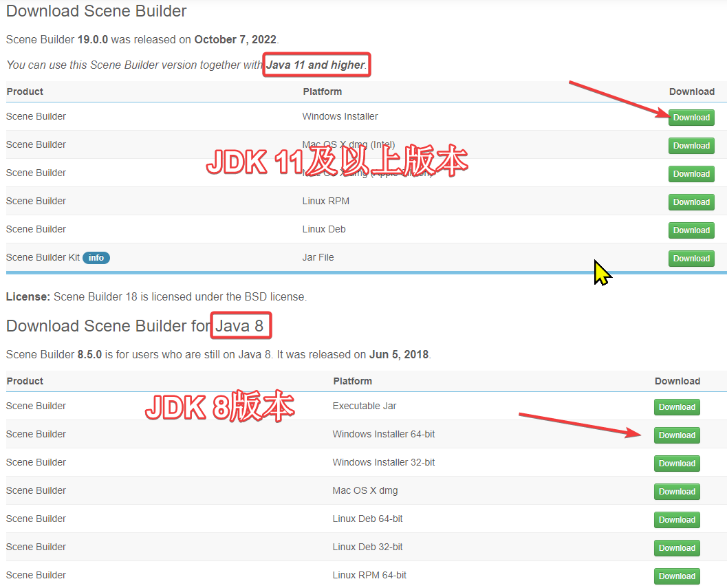727x588 pixels.
Task: Download the Linux Deb 32-bit for Java 8
Action: [676, 547]
